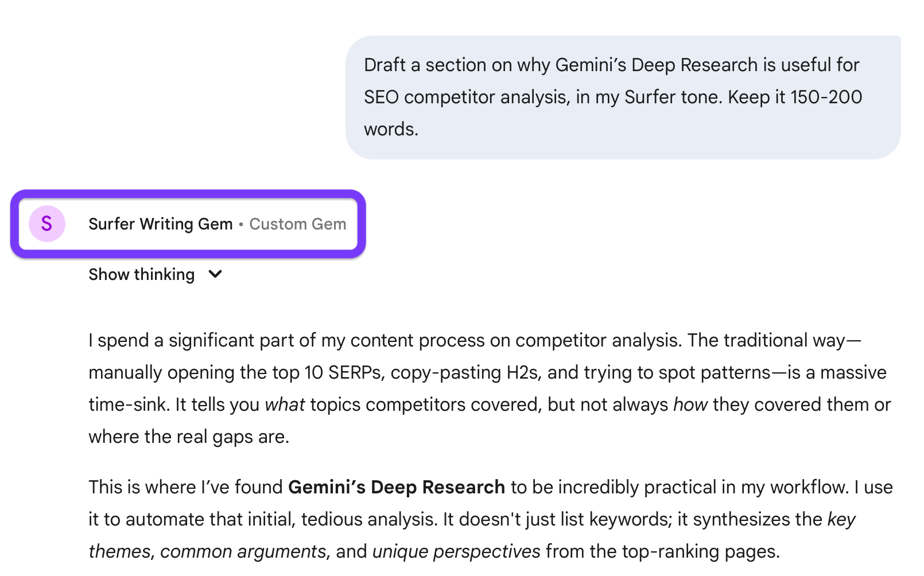Click the italic phrase 'common arguments'
Screen dimensions: 924x576
click(243, 551)
